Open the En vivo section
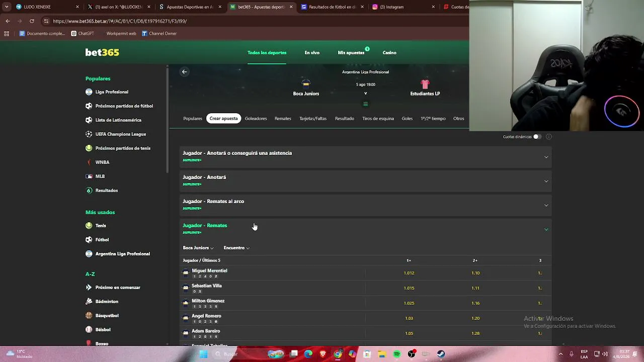 tap(312, 53)
